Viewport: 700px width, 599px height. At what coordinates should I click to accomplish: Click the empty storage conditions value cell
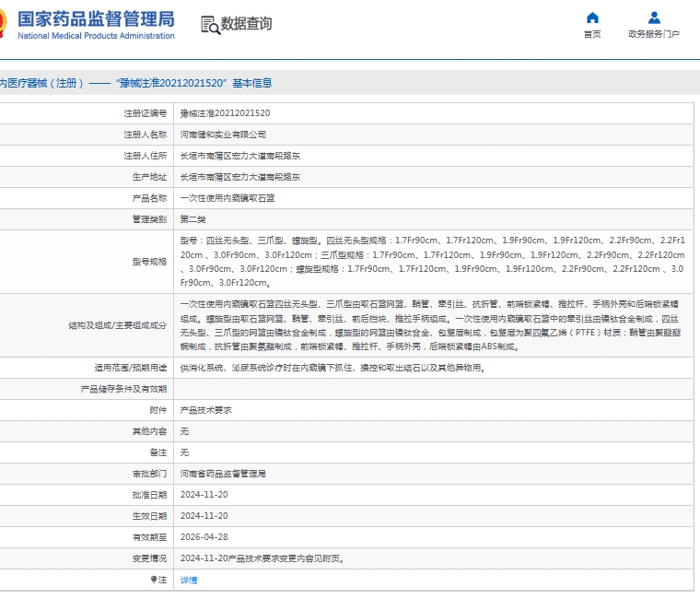pyautogui.click(x=433, y=389)
